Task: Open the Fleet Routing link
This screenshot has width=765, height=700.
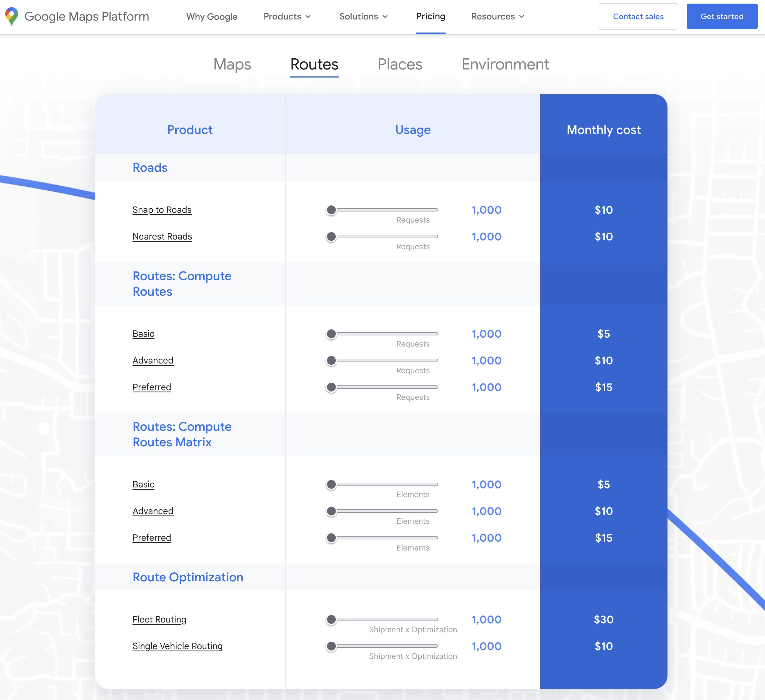Action: coord(159,619)
